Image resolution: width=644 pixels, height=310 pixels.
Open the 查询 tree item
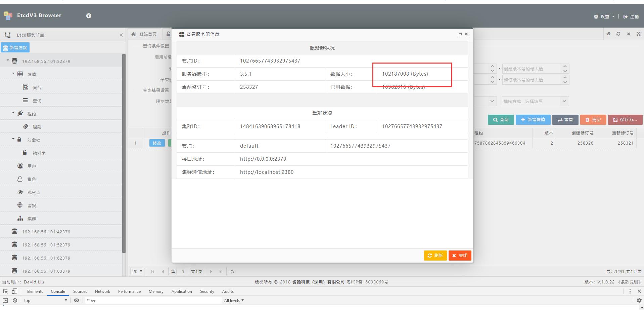point(37,101)
